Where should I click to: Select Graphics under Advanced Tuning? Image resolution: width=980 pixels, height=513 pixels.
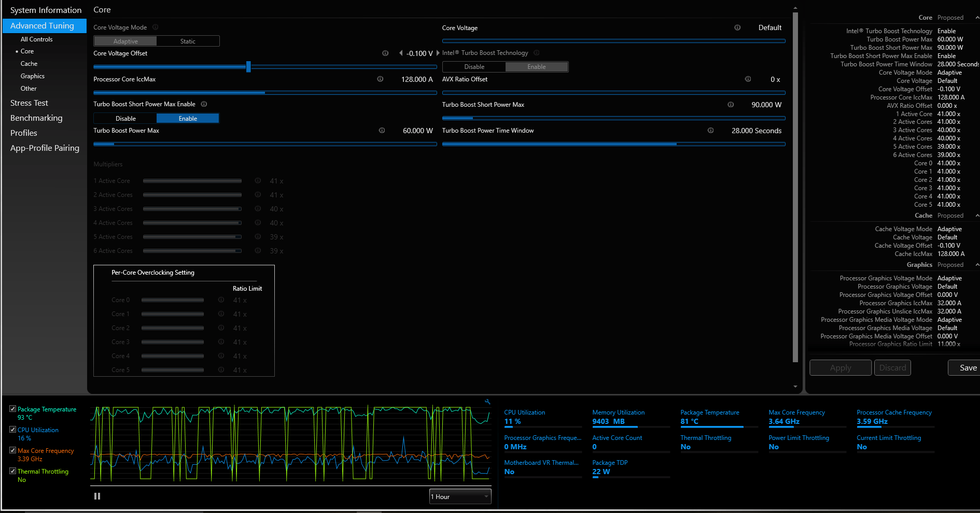click(33, 76)
